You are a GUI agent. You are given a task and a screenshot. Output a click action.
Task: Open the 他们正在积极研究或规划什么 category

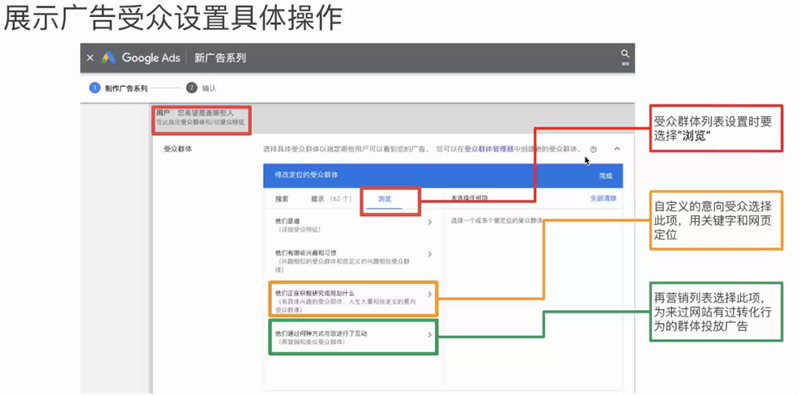pyautogui.click(x=353, y=299)
